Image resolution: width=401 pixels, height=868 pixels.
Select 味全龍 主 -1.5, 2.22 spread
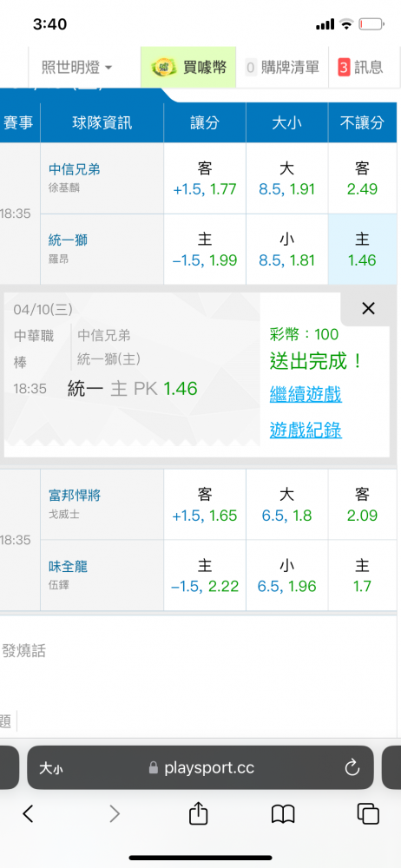click(204, 575)
